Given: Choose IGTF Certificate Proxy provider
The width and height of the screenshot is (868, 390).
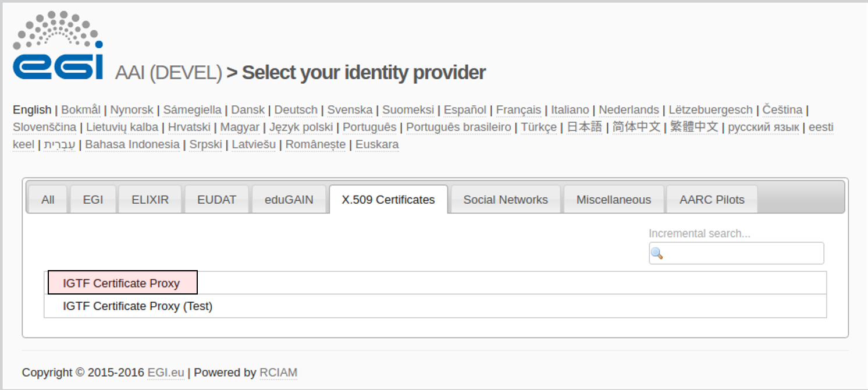Looking at the screenshot, I should pos(435,283).
